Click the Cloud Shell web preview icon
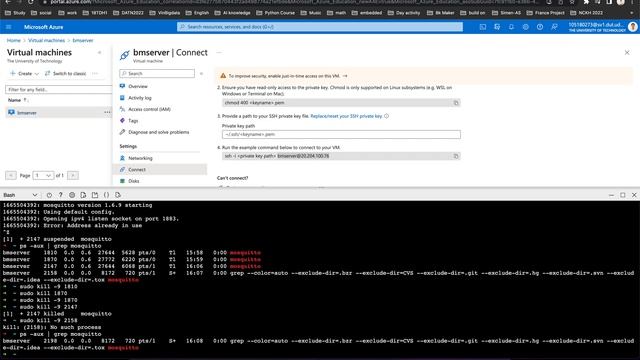Image resolution: width=640 pixels, height=360 pixels. pos(118,195)
